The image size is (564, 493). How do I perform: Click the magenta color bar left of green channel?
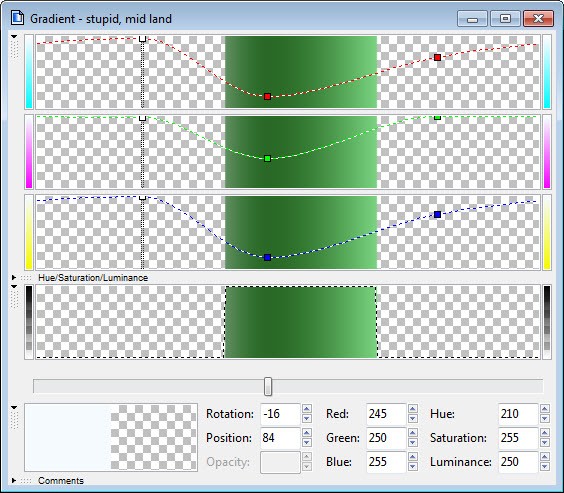[29, 151]
